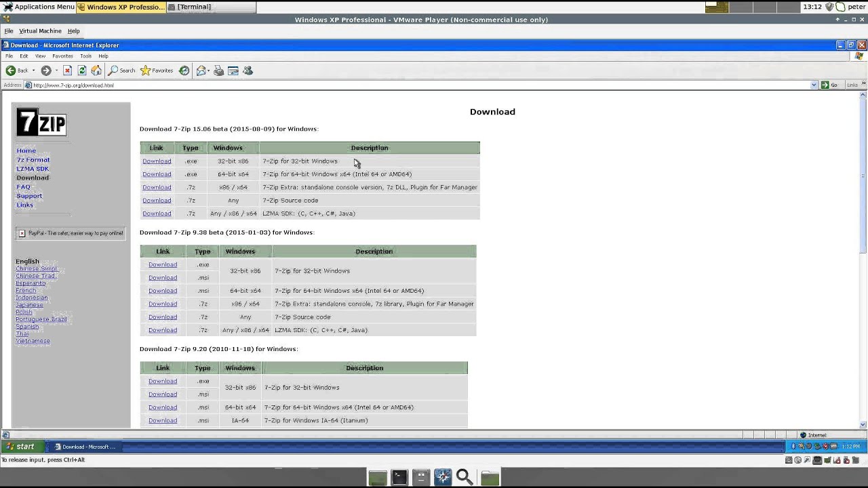This screenshot has width=868, height=488.
Task: Open the Forward button dropdown arrow
Action: (56, 70)
